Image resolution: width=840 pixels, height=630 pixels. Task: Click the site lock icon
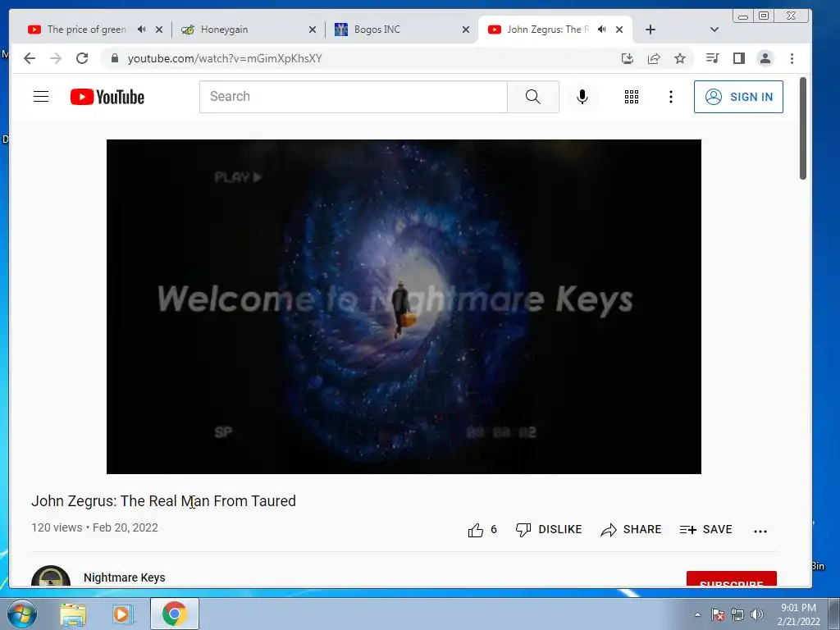pos(114,58)
